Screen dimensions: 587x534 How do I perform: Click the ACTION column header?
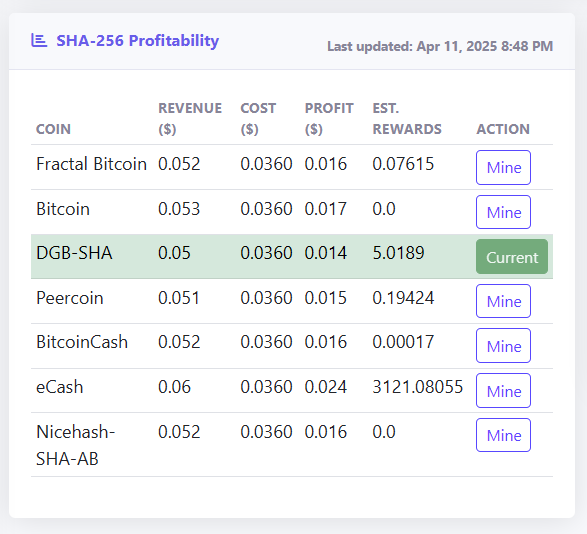tap(503, 129)
